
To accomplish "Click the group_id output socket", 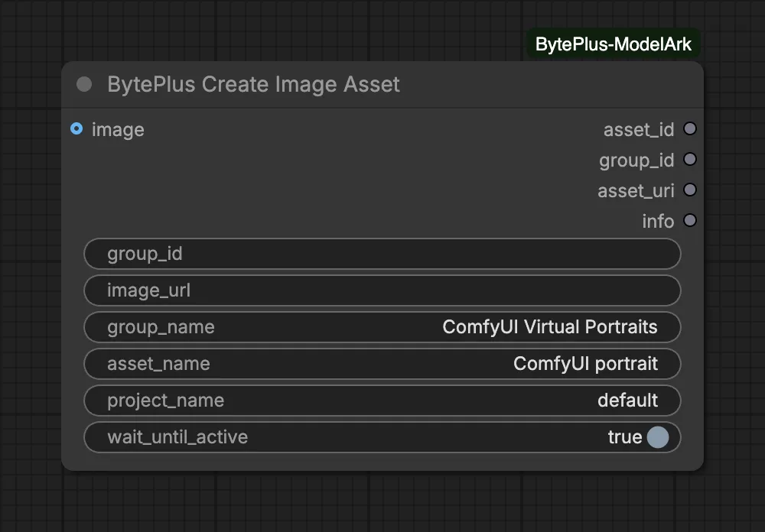I will [x=690, y=160].
